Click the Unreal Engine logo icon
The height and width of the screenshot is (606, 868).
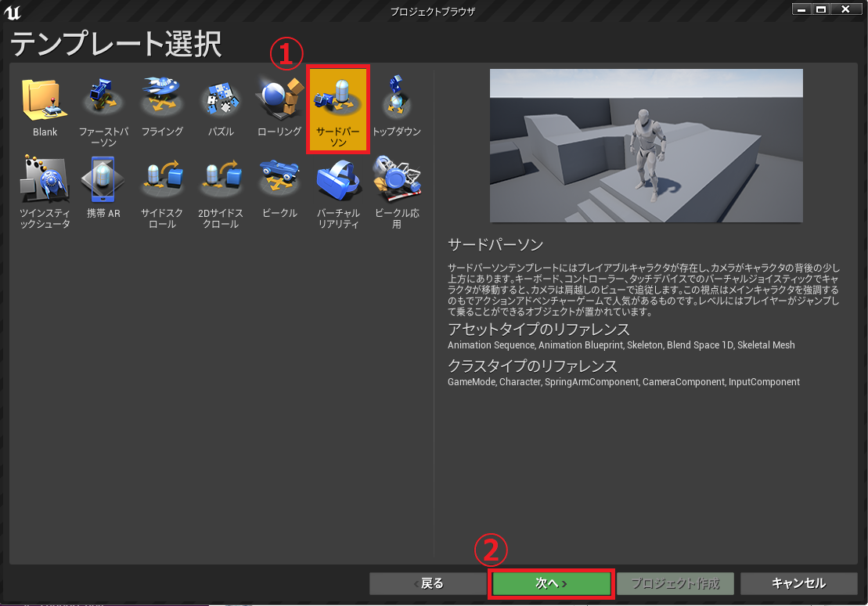[13, 13]
